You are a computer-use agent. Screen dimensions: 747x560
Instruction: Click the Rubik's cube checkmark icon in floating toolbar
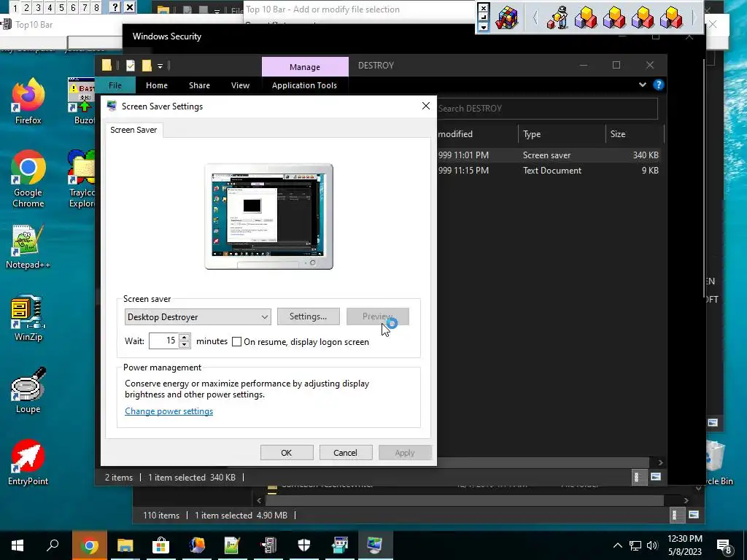[x=506, y=18]
